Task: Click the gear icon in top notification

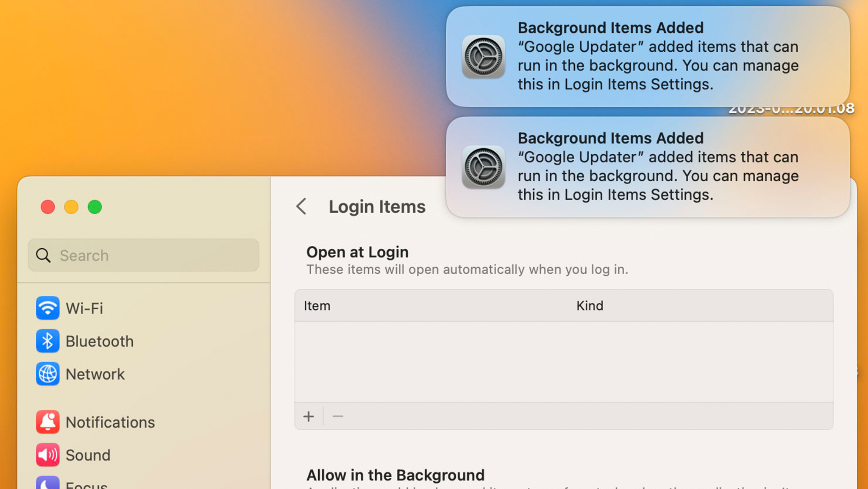Action: click(x=483, y=57)
